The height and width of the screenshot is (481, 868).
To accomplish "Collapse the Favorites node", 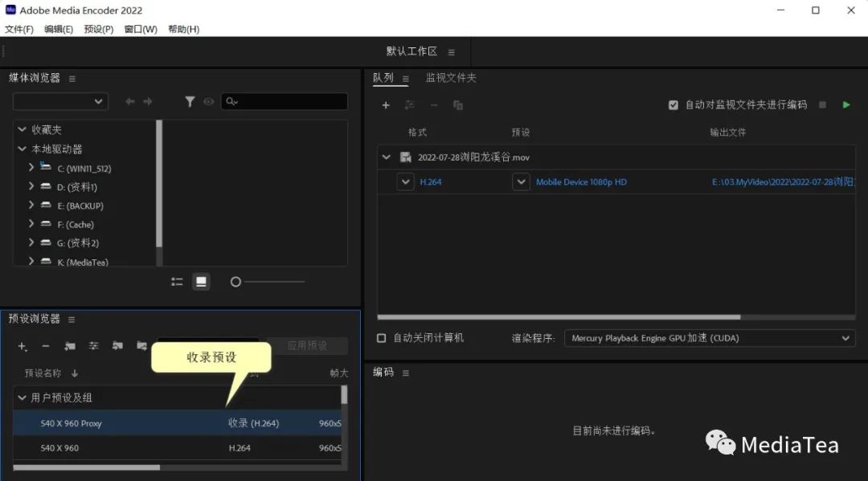I will tap(23, 129).
